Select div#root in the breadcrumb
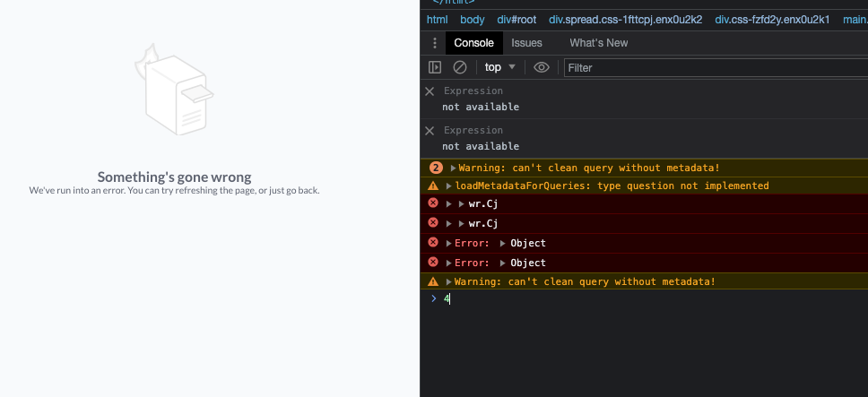Image resolution: width=868 pixels, height=397 pixels. coord(516,20)
